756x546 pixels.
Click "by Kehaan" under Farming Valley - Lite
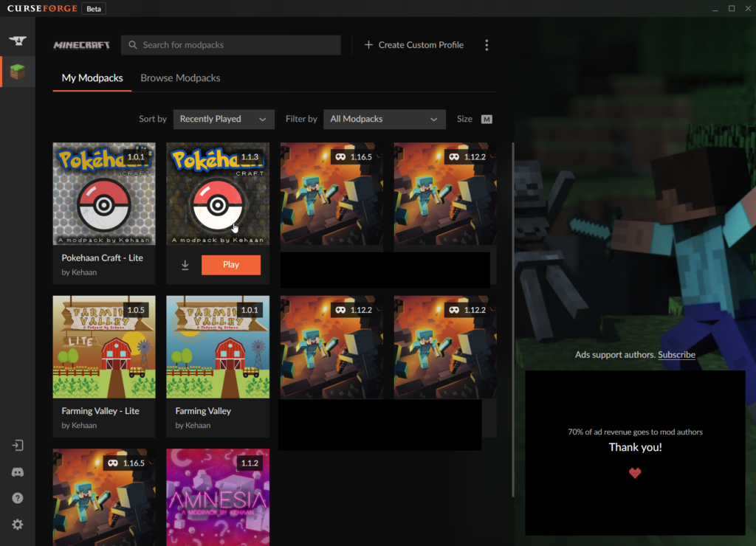point(79,426)
